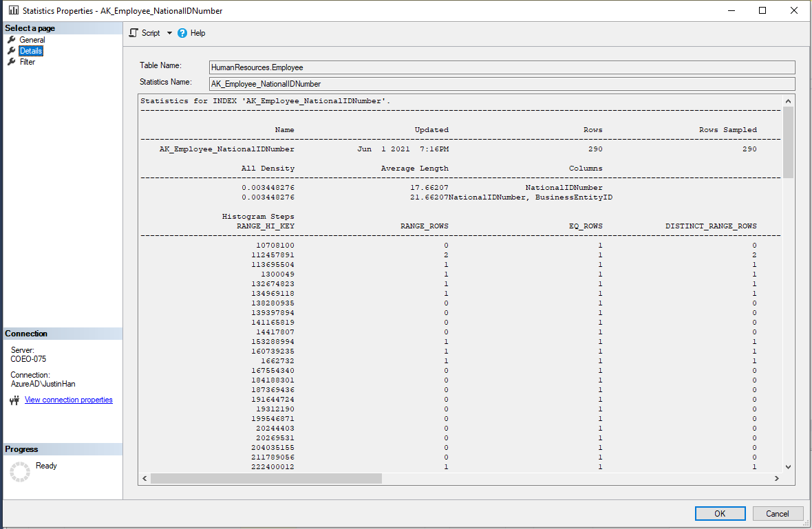Expand the Script dropdown arrow
Viewport: 812px width, 529px height.
[x=169, y=33]
